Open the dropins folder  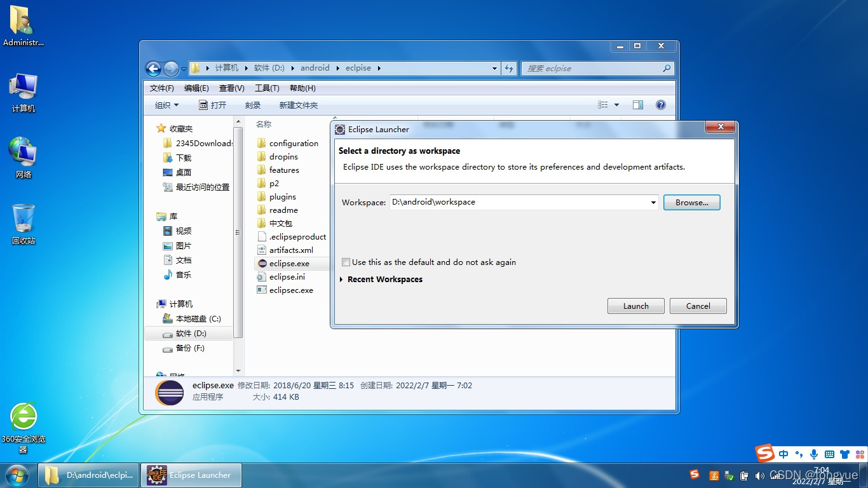277,156
